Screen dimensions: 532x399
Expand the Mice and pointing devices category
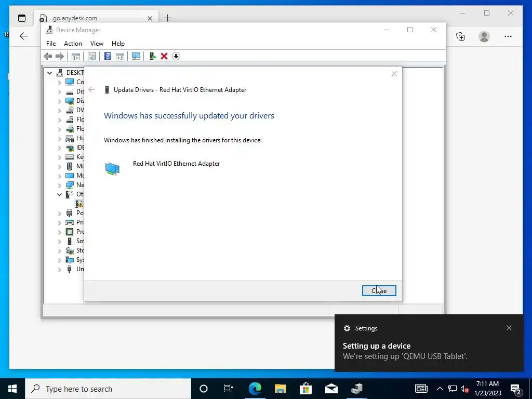click(59, 166)
